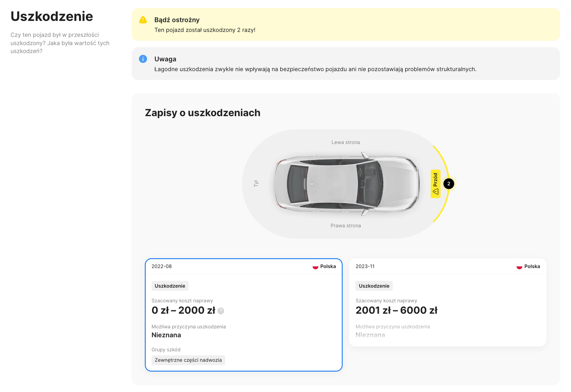571x392 pixels.
Task: Click the blue info circle icon
Action: coord(143,59)
